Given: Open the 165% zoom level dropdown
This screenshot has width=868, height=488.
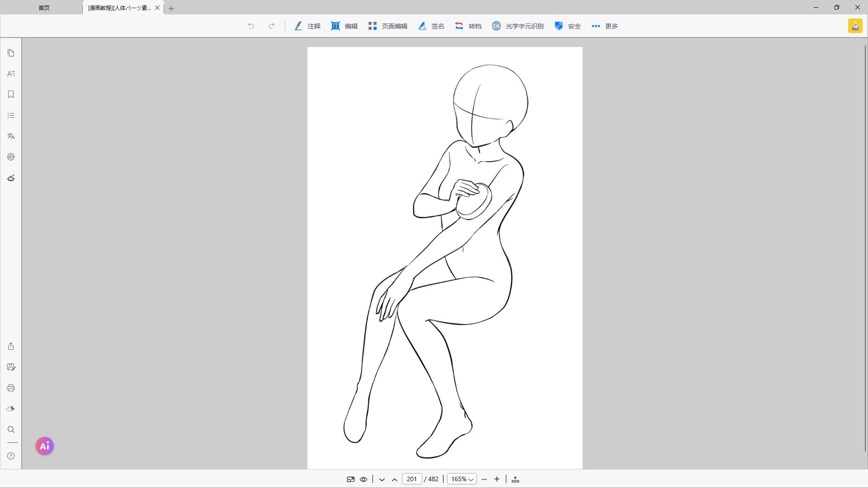Looking at the screenshot, I should pos(462,479).
